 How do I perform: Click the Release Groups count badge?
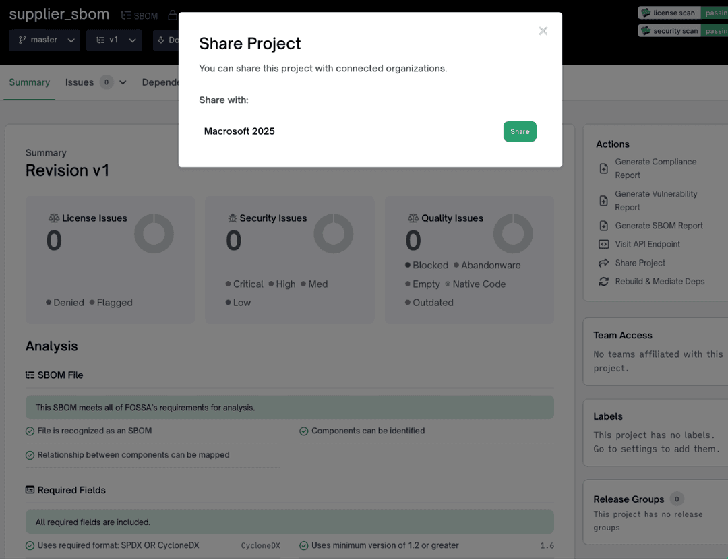677,499
